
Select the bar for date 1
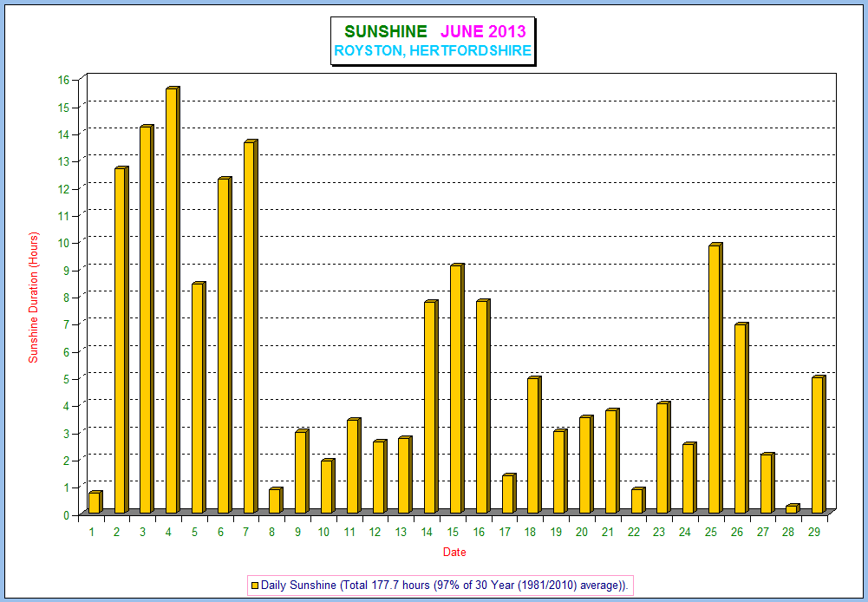tap(95, 501)
